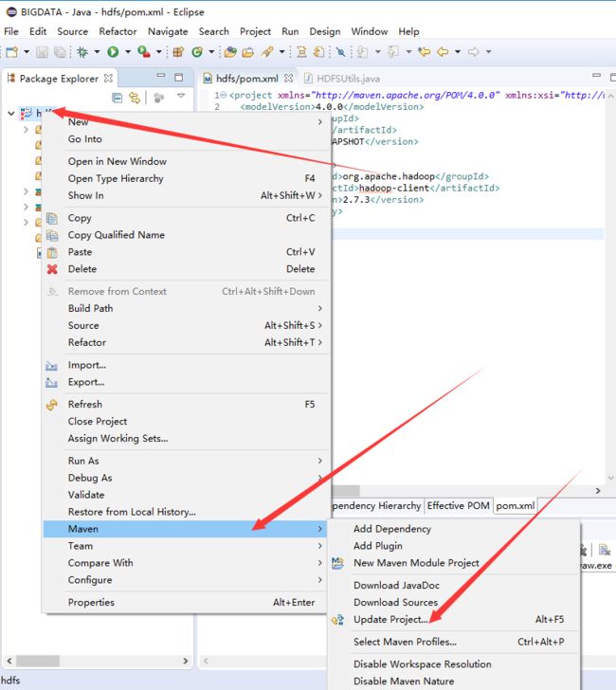
Task: Navigate Forward with the grey right arrow
Action: pyautogui.click(x=474, y=52)
